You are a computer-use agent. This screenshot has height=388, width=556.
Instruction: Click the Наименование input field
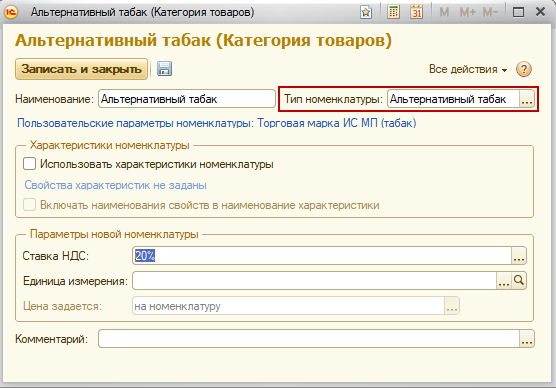[187, 99]
